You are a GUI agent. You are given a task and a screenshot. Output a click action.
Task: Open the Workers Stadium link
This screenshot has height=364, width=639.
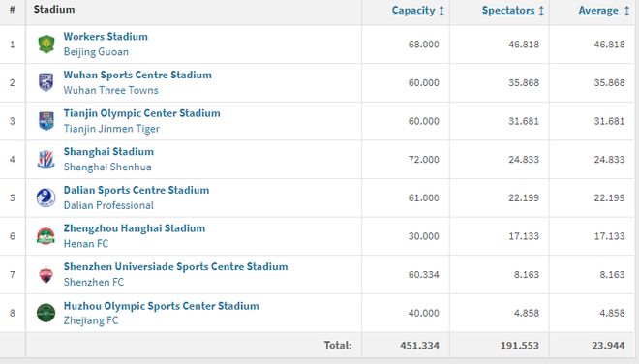pos(106,36)
